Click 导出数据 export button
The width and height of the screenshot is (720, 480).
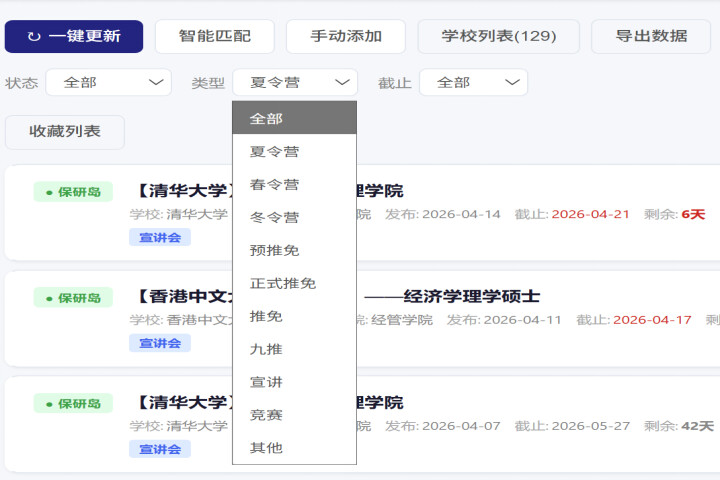(650, 36)
